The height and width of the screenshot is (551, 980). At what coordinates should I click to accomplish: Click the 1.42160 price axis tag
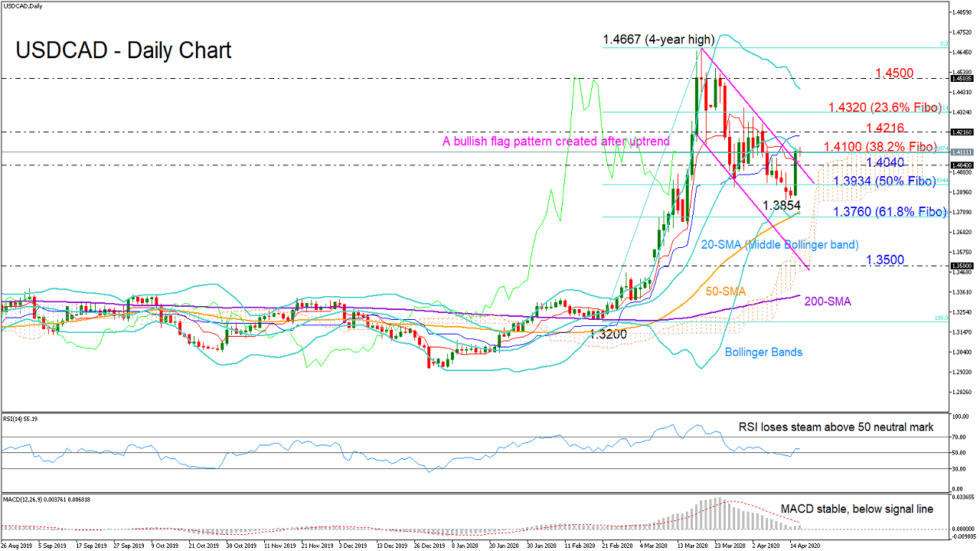click(962, 132)
